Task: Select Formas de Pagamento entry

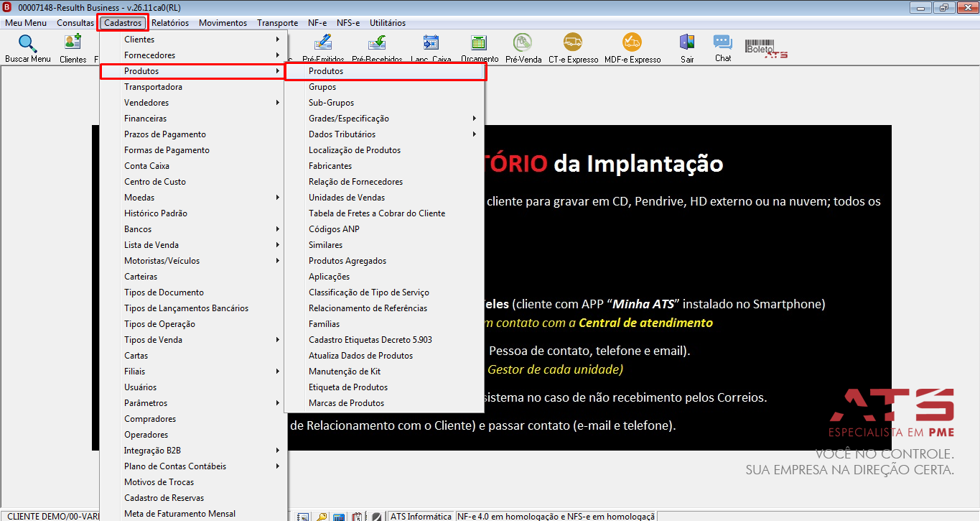Action: pyautogui.click(x=193, y=150)
